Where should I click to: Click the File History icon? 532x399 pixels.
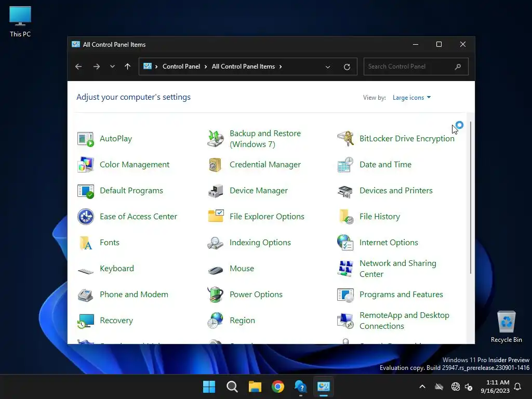[345, 217]
